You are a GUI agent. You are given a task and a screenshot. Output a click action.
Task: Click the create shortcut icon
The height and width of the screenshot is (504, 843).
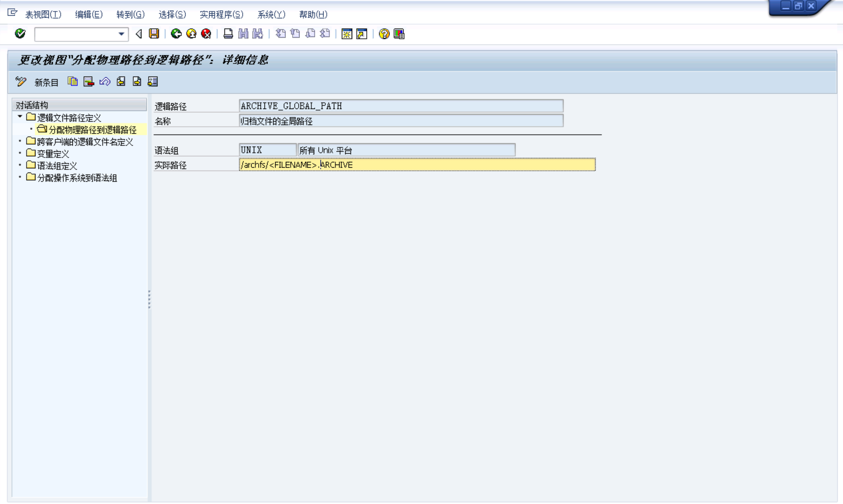[362, 34]
